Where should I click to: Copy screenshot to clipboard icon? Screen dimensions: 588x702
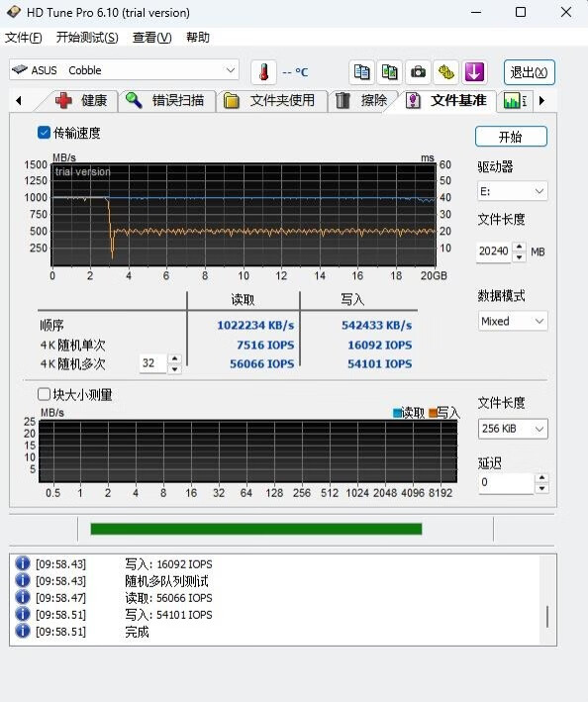point(389,72)
